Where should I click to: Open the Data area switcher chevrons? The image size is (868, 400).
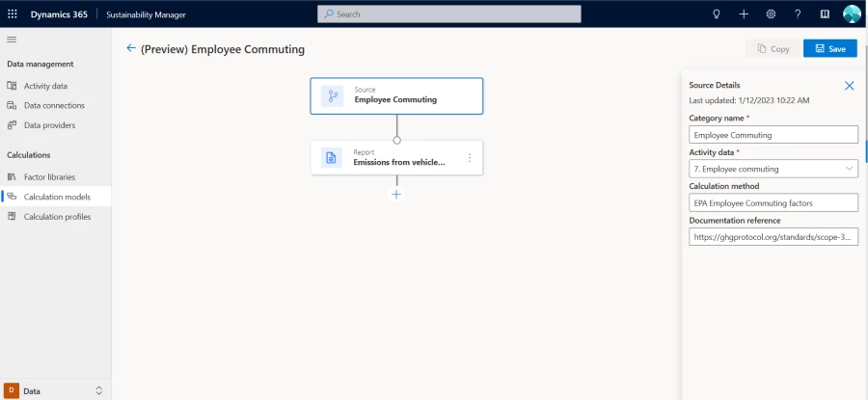(99, 390)
